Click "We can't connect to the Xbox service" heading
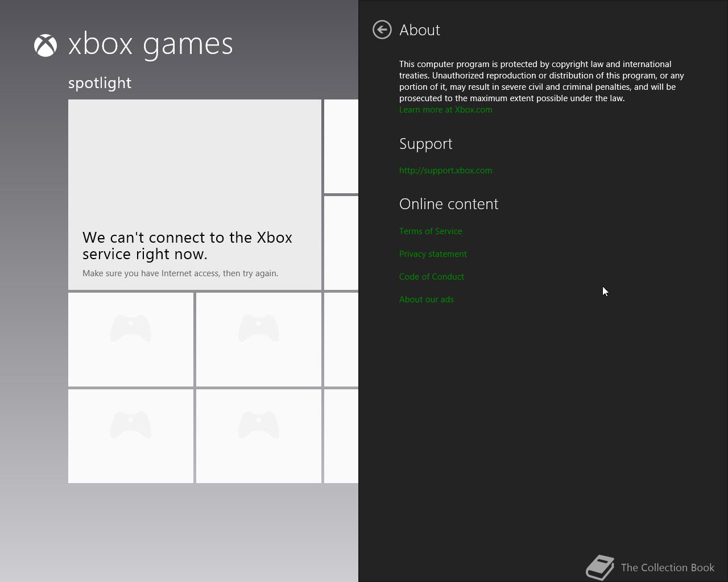This screenshot has width=728, height=582. click(x=187, y=246)
